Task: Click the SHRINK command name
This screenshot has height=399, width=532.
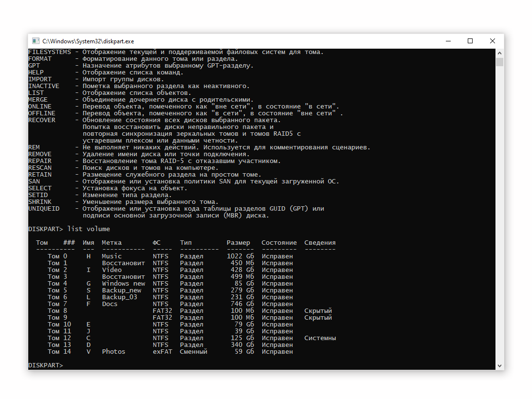Action: (40, 202)
